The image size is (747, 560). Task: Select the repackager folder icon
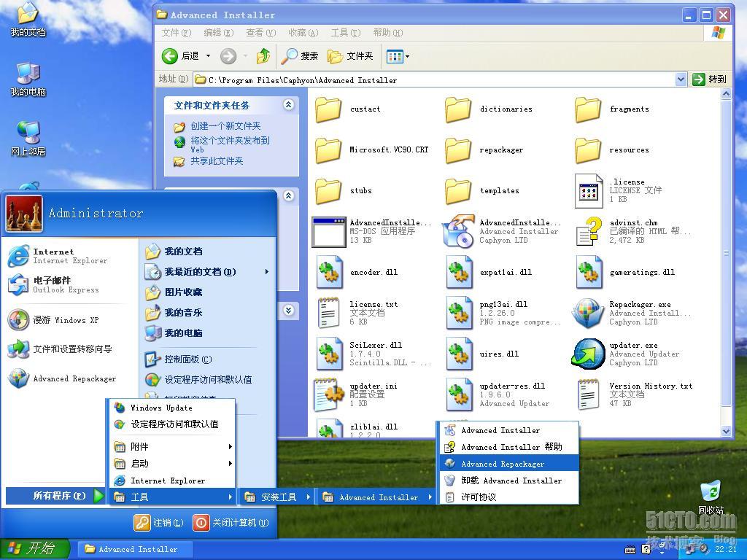[458, 150]
